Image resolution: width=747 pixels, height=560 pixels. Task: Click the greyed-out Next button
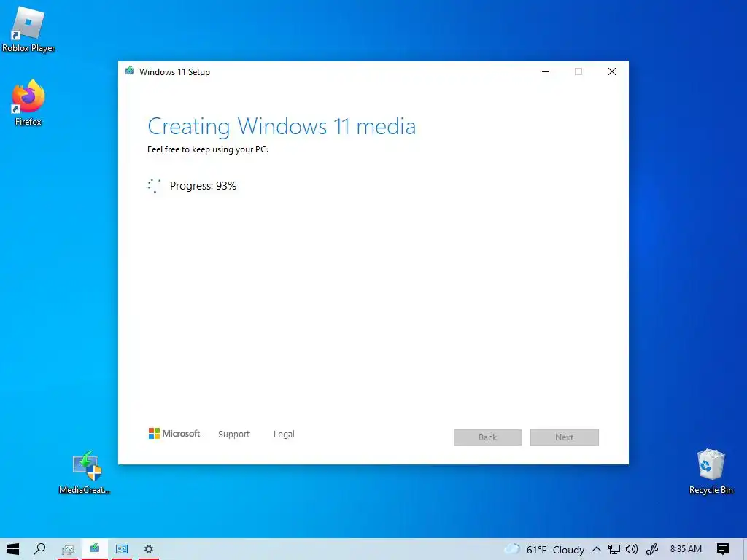[565, 437]
